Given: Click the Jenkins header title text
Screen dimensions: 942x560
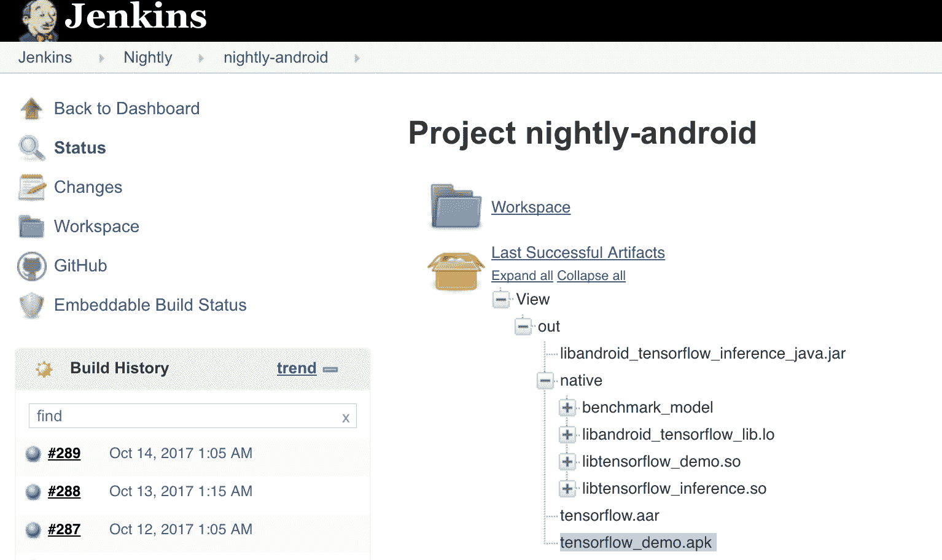Looking at the screenshot, I should (136, 17).
